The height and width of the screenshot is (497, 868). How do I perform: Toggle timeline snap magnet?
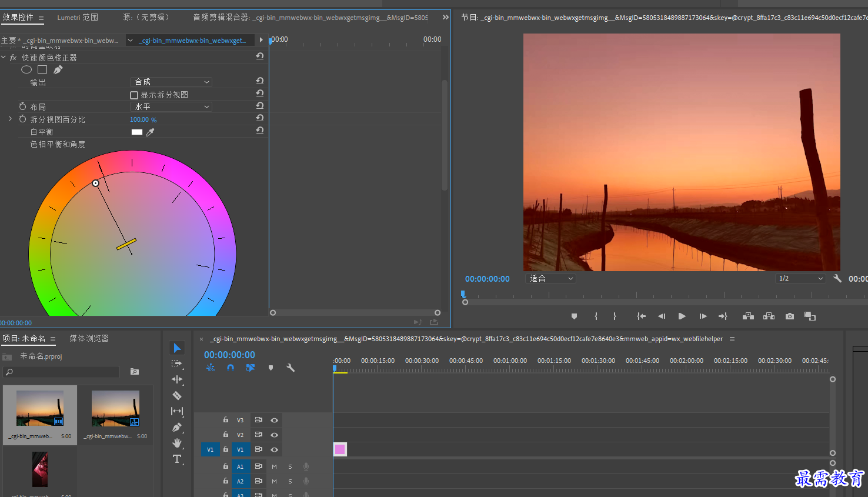[231, 368]
